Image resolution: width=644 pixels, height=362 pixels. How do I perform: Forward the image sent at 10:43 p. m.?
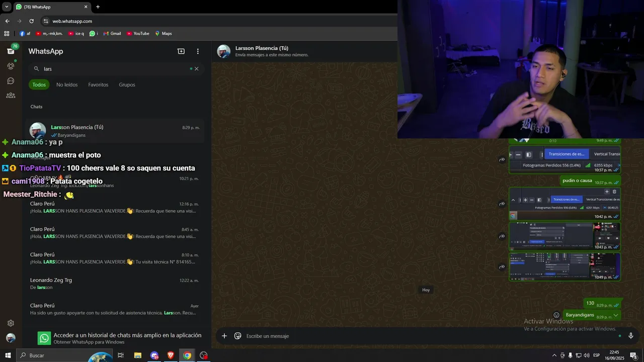click(x=502, y=236)
